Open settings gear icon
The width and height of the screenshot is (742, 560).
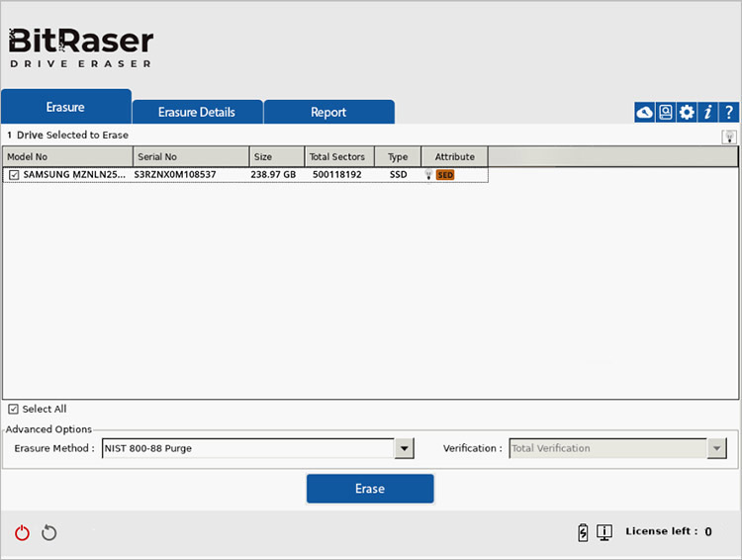[687, 113]
